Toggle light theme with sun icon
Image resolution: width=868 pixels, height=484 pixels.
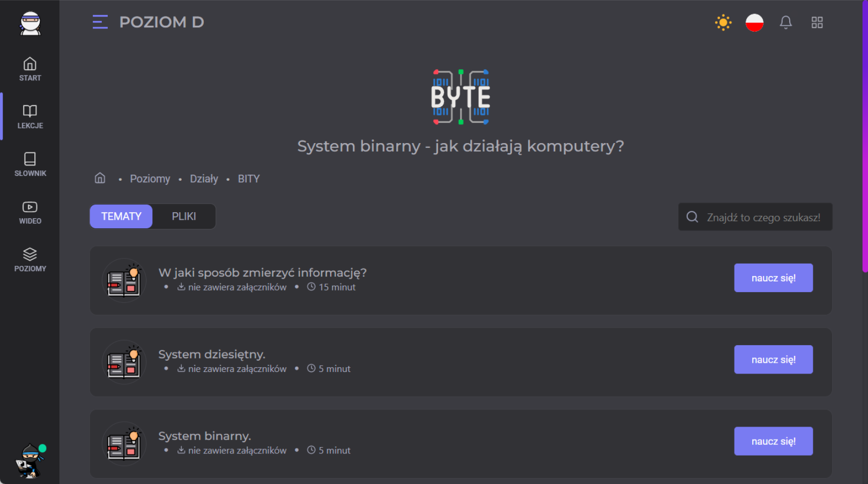point(723,23)
